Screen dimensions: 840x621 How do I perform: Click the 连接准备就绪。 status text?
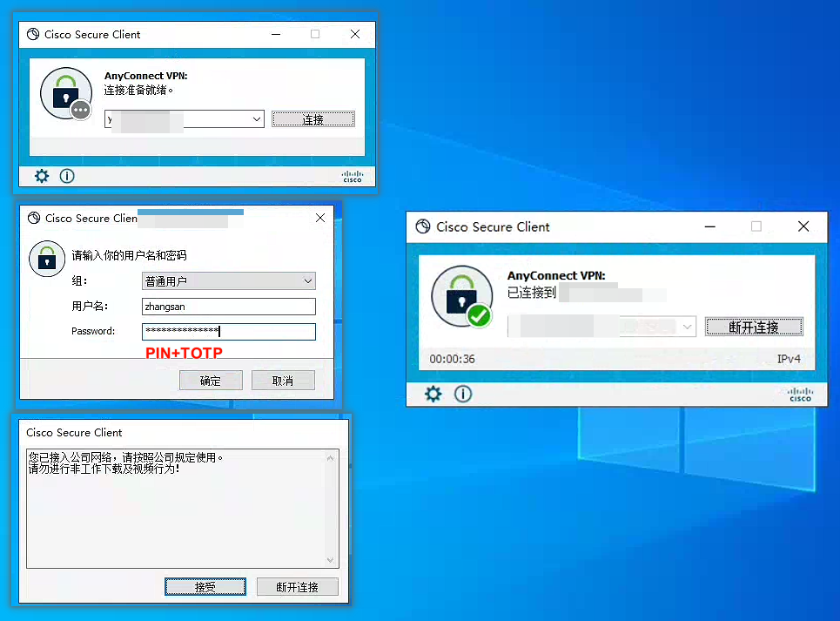pyautogui.click(x=138, y=90)
